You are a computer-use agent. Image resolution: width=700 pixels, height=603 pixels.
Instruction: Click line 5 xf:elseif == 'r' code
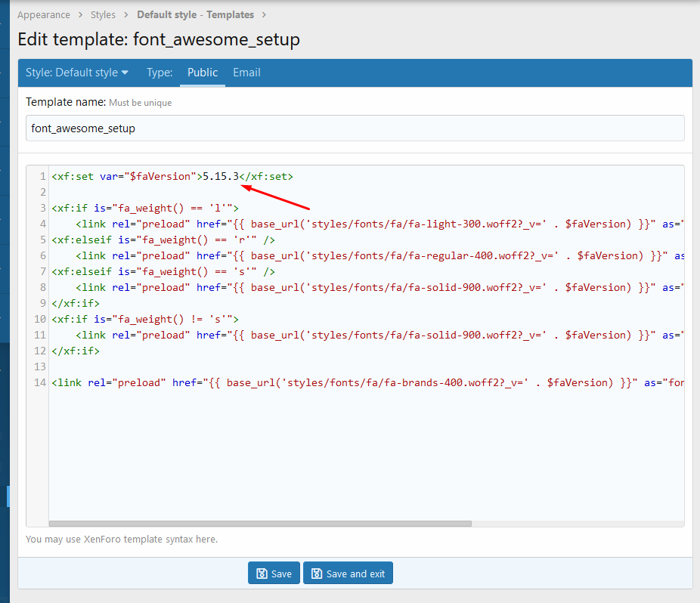(163, 240)
